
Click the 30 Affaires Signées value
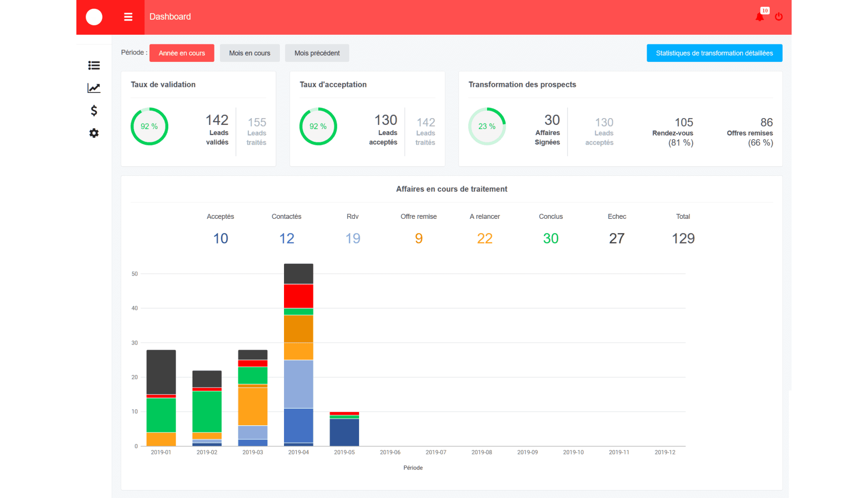552,120
